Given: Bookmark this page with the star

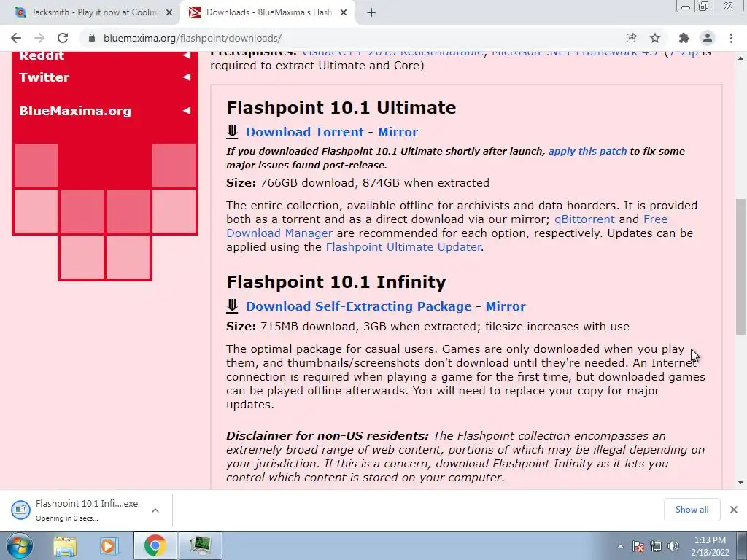Looking at the screenshot, I should coord(655,38).
